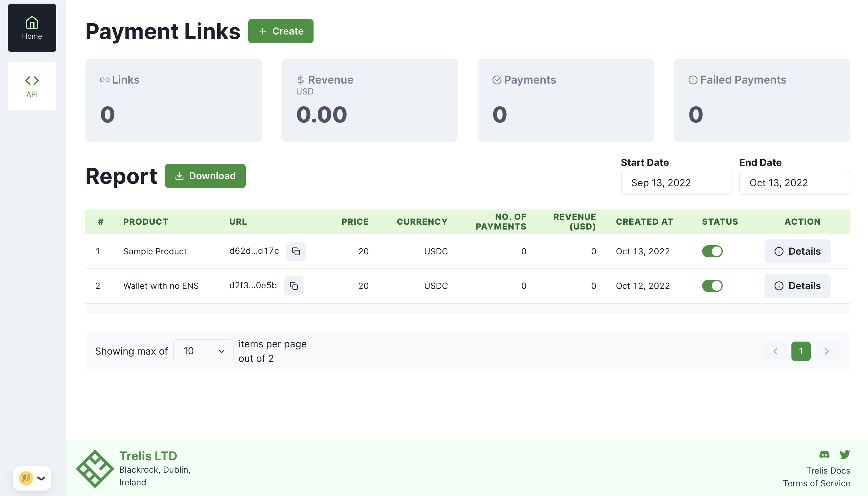Image resolution: width=868 pixels, height=496 pixels.
Task: Click the party avatar icon at bottom left
Action: point(26,478)
